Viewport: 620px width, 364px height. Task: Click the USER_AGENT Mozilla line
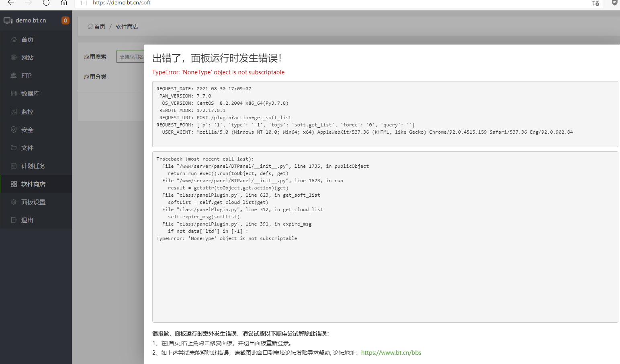[368, 132]
